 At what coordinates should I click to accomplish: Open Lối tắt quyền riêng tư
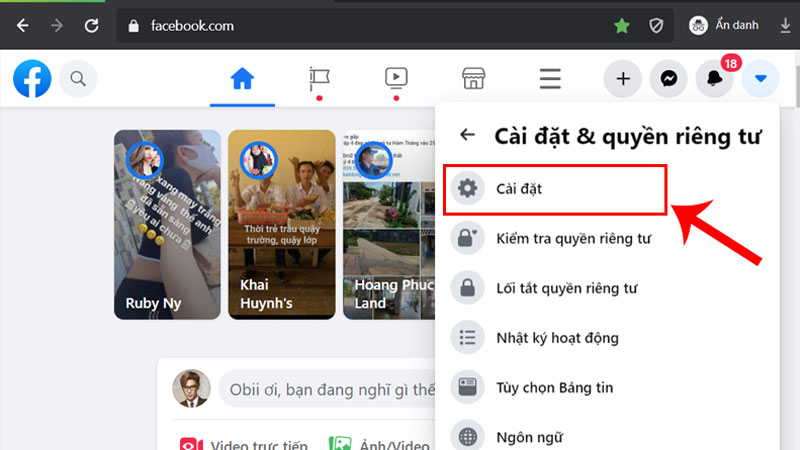click(x=607, y=288)
